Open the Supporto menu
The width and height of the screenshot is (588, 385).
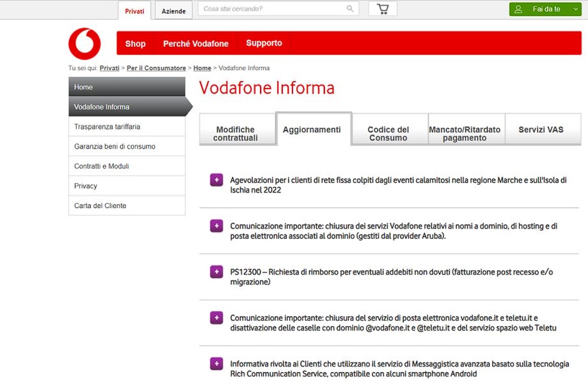pos(264,43)
